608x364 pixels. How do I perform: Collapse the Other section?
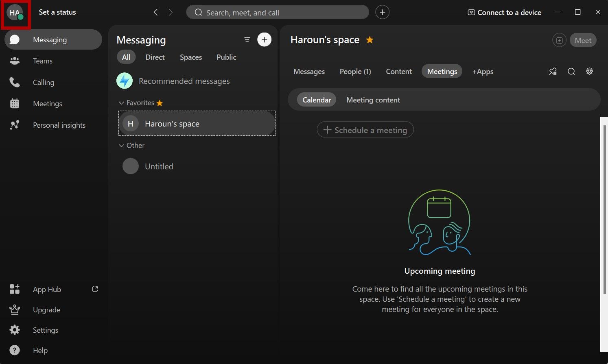point(121,146)
